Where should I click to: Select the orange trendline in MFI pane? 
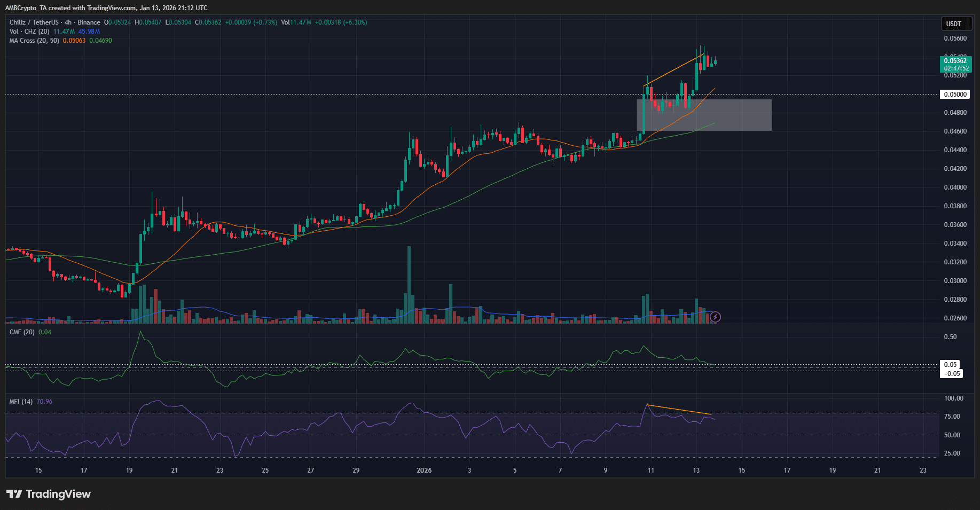[678, 409]
